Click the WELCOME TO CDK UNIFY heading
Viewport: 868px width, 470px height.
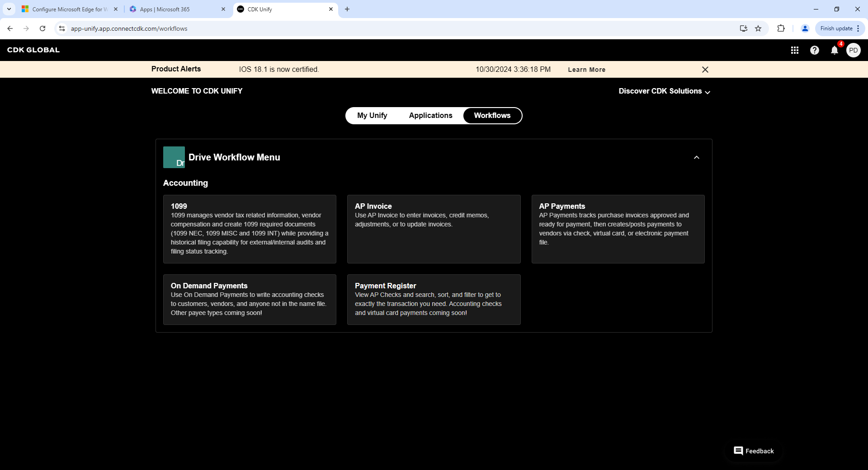pyautogui.click(x=197, y=91)
